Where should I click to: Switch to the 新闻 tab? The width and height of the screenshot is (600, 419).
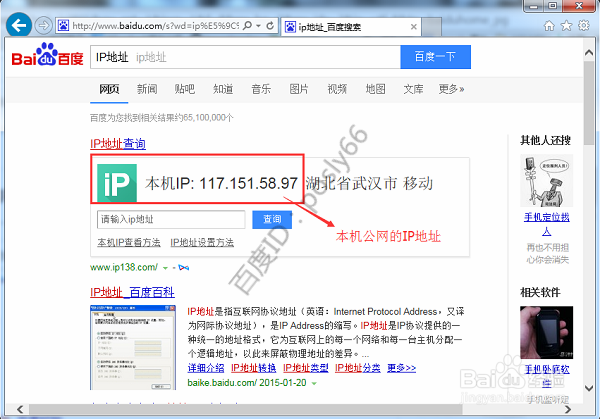(147, 89)
